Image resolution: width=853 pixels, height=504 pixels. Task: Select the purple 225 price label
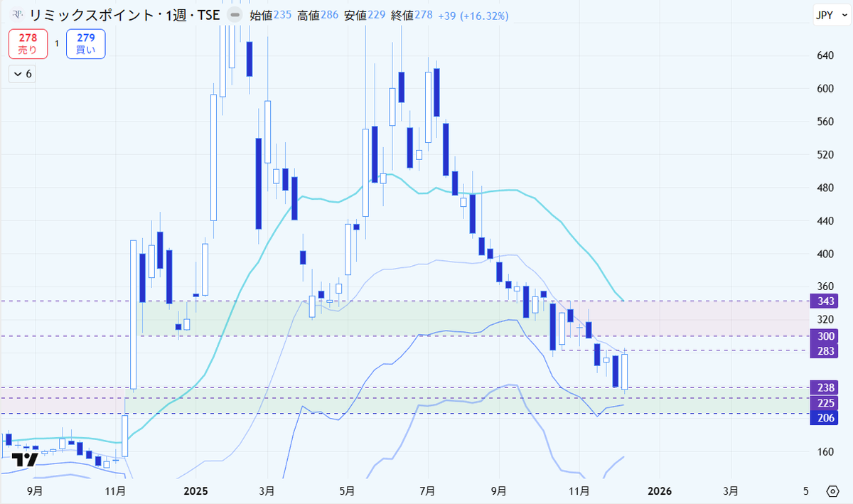click(825, 402)
